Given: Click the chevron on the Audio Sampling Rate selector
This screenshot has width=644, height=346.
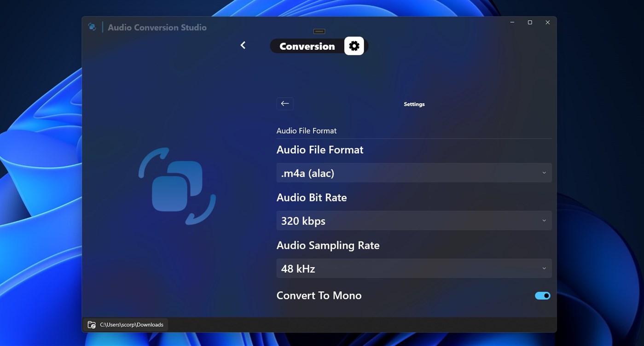Looking at the screenshot, I should pos(543,268).
